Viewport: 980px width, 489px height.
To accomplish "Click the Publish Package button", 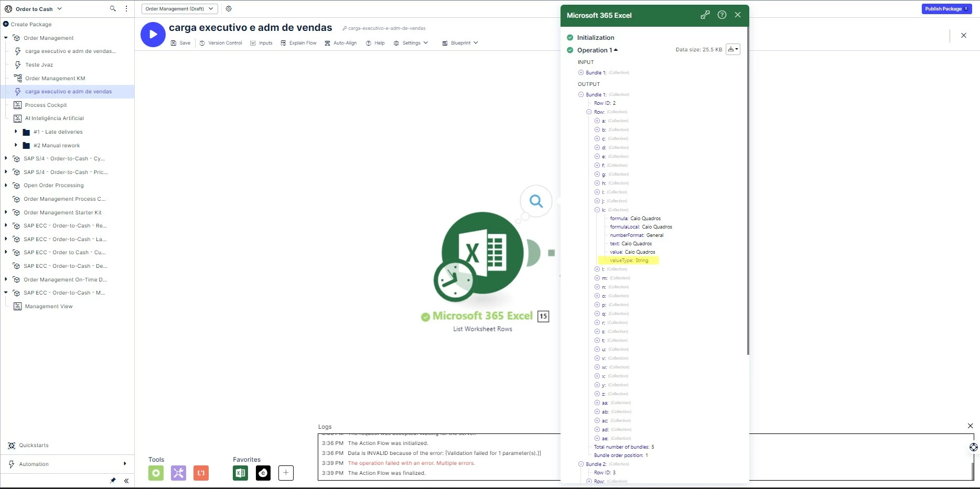I will pyautogui.click(x=947, y=9).
